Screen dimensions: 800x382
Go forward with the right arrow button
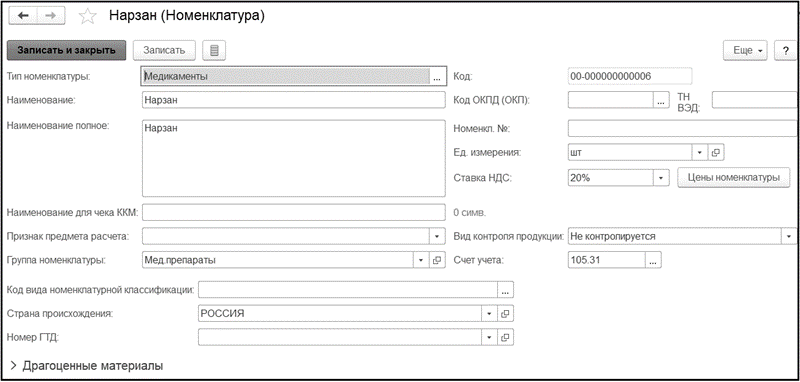pos(51,16)
